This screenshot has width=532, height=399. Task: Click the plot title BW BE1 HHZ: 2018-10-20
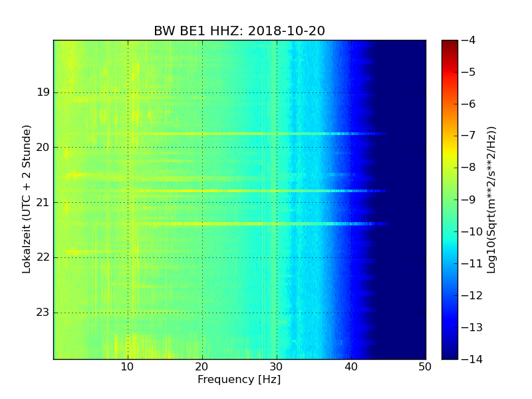click(239, 31)
